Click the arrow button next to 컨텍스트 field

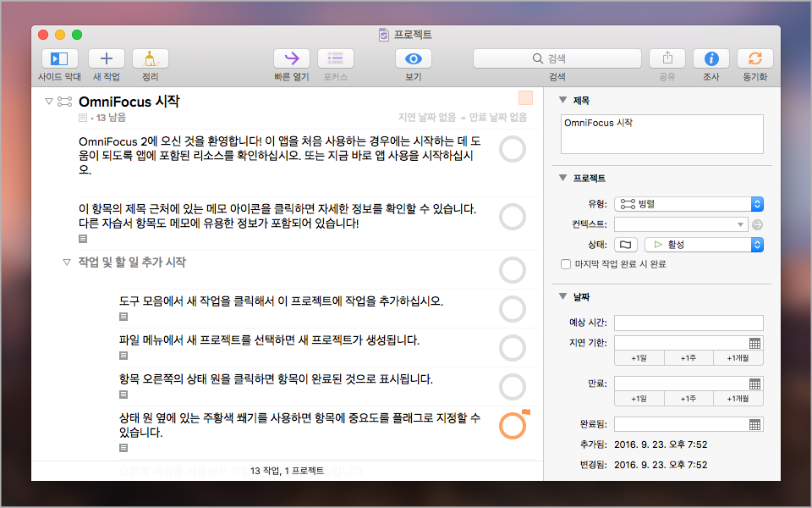click(x=757, y=224)
